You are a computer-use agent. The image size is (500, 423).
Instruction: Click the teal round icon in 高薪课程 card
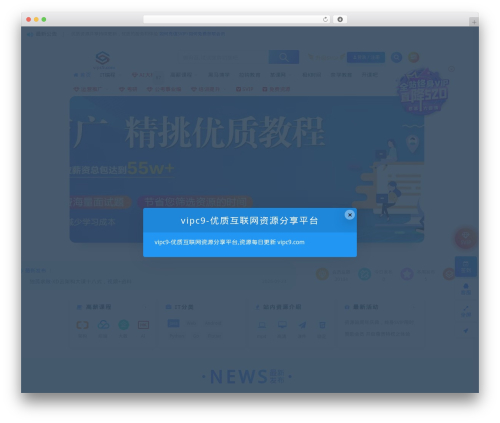123,325
